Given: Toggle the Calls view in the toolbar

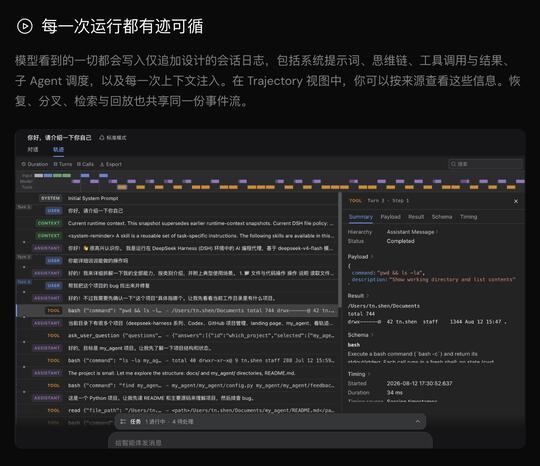Looking at the screenshot, I should pyautogui.click(x=85, y=164).
